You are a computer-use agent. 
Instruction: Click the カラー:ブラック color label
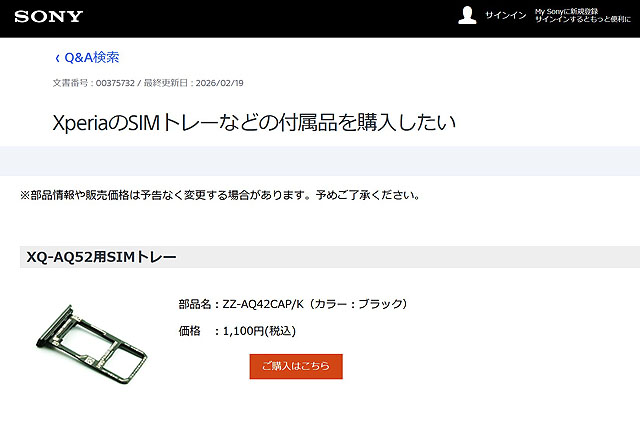358,304
